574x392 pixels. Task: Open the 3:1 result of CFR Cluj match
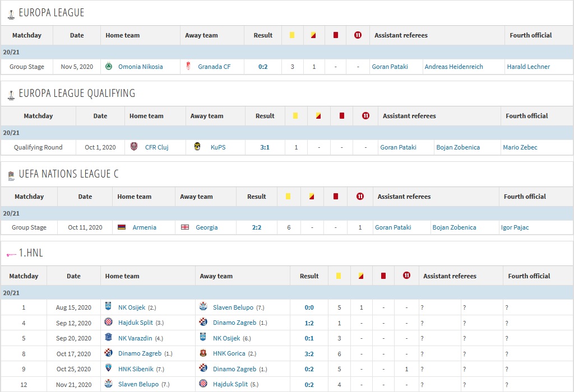pos(265,147)
